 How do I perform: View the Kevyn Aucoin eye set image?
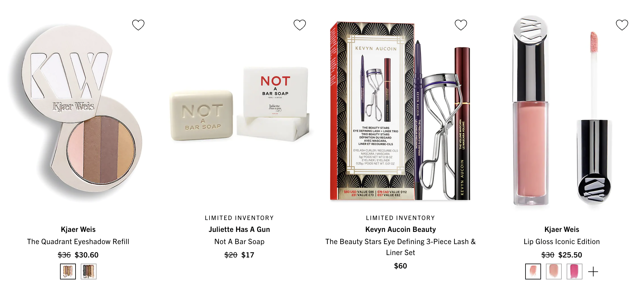pyautogui.click(x=400, y=111)
